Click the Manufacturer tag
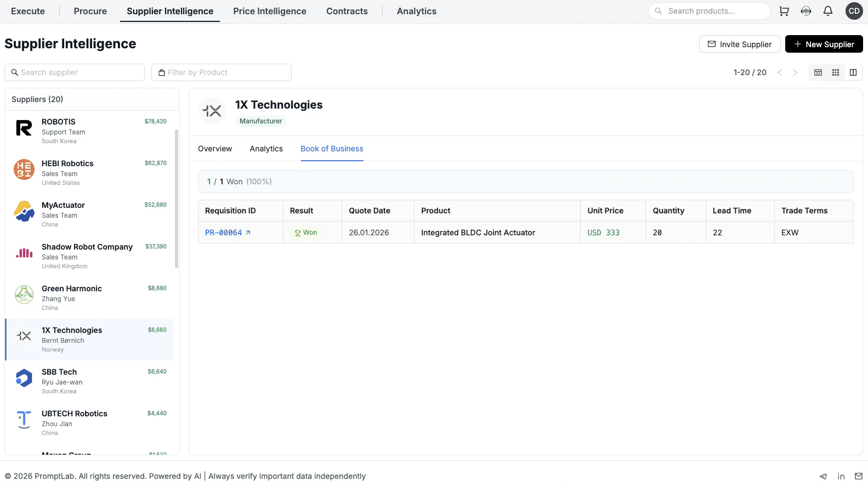The width and height of the screenshot is (868, 486). point(261,121)
